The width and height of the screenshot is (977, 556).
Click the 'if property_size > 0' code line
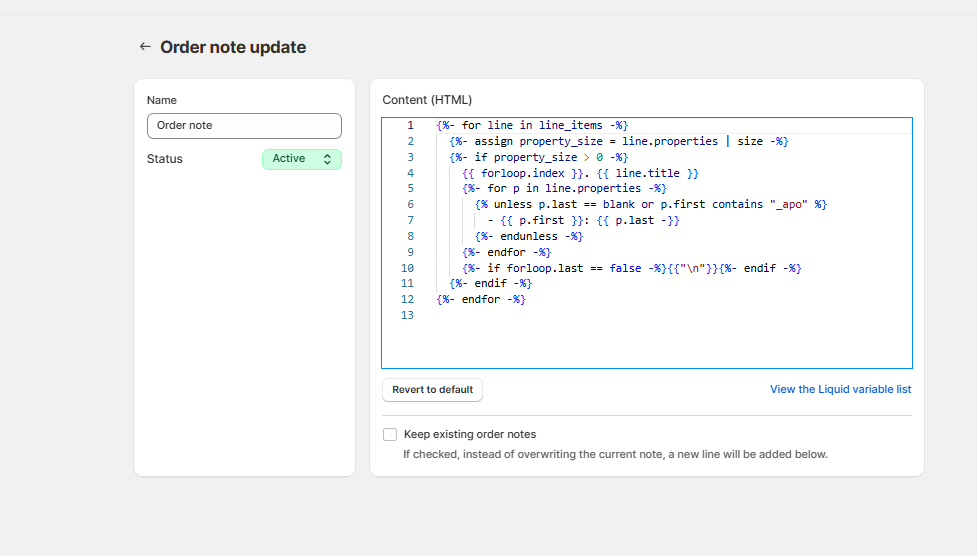(538, 157)
